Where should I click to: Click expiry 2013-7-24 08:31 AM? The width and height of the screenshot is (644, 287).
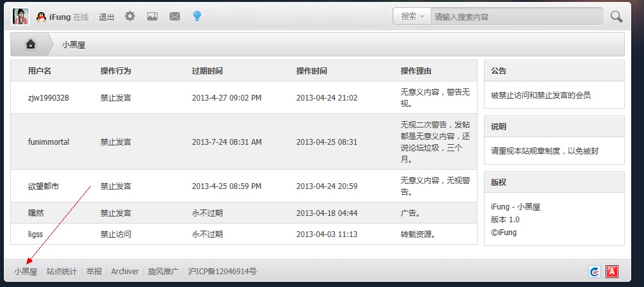tap(227, 142)
